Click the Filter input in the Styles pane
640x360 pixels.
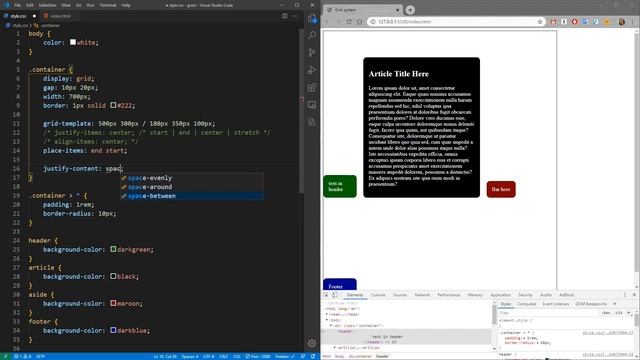(x=548, y=313)
